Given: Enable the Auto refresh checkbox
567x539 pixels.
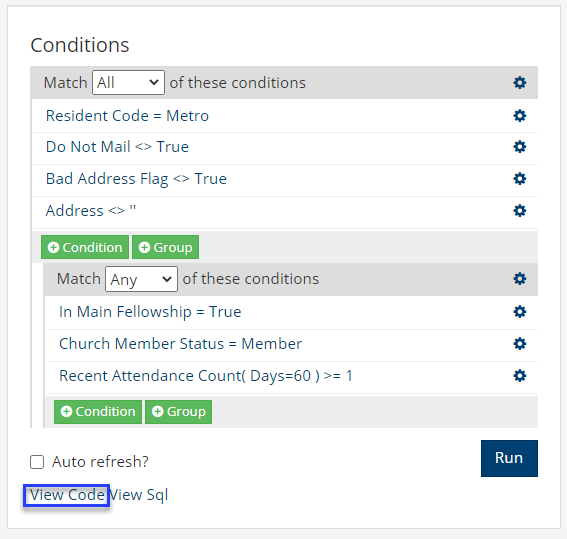Looking at the screenshot, I should (x=37, y=462).
